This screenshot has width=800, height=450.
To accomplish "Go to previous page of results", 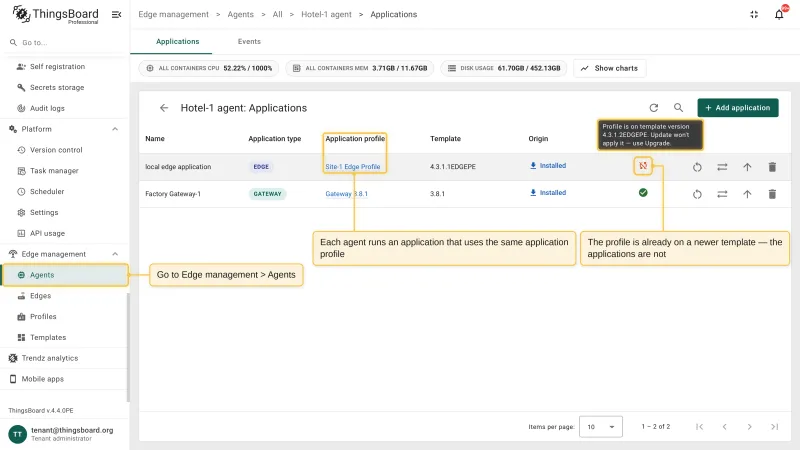I will coord(724,427).
